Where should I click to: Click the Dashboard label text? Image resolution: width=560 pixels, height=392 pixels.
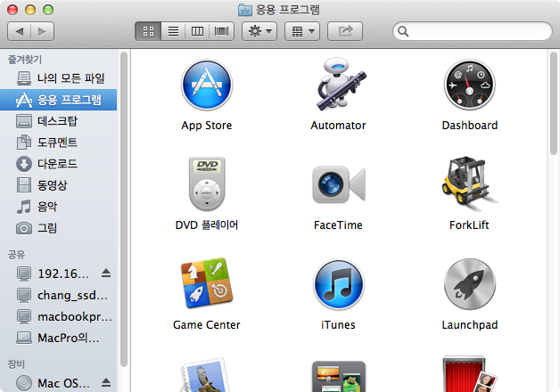(x=469, y=126)
